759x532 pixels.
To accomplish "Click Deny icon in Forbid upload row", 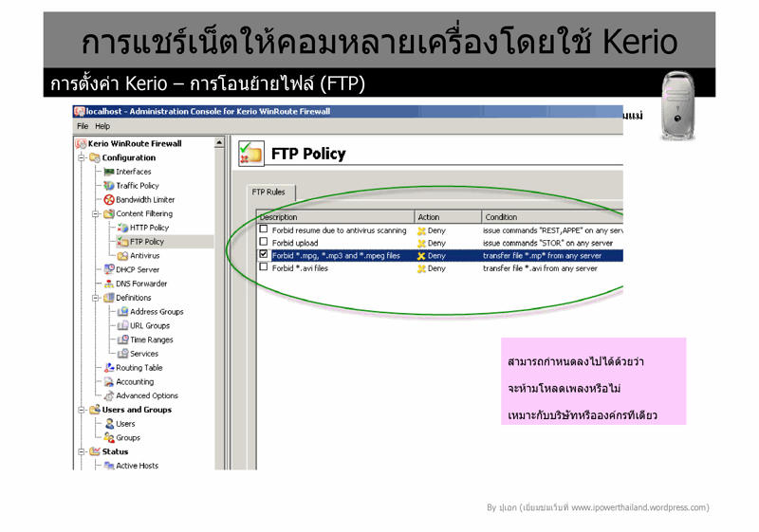I will click(x=421, y=244).
